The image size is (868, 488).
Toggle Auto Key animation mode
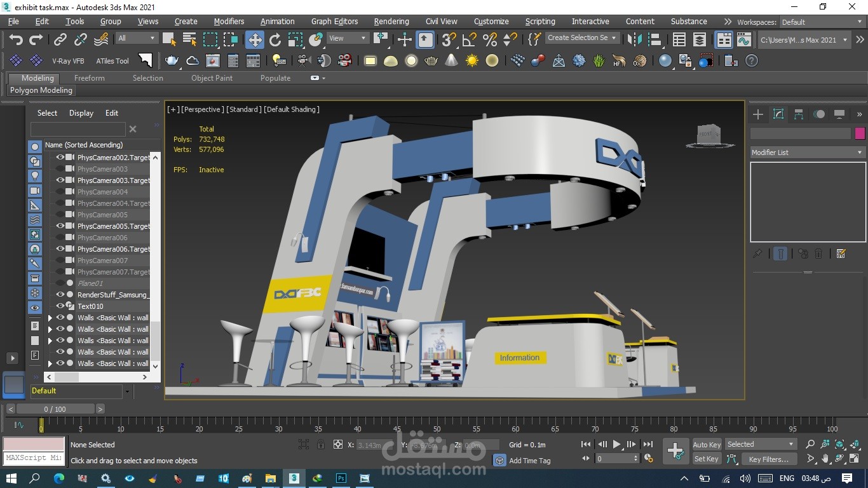tap(707, 445)
